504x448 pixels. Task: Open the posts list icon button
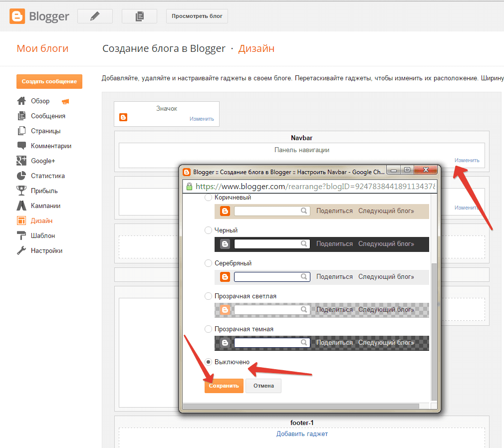click(x=139, y=16)
